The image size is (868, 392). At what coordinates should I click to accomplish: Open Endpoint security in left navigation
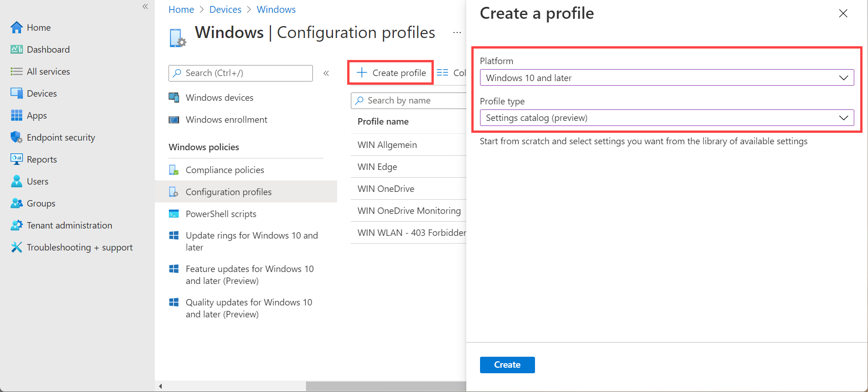tap(61, 137)
